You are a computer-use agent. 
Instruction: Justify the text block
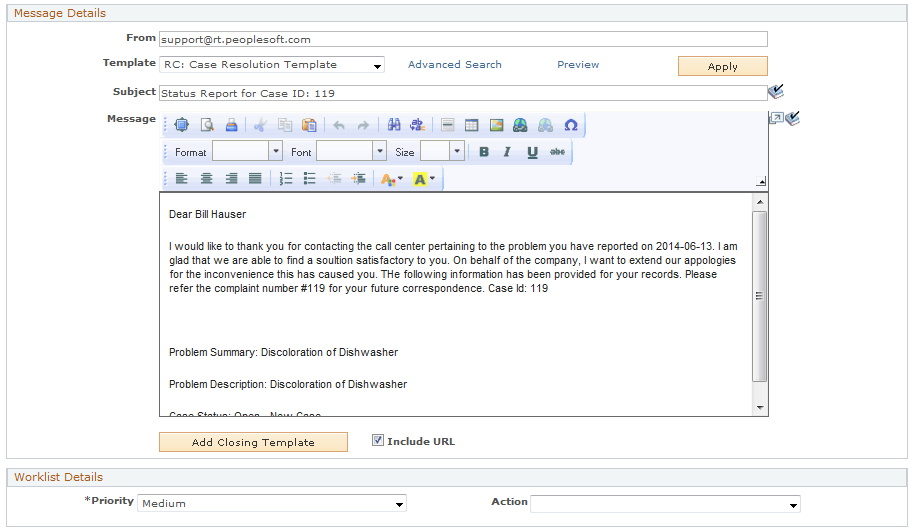tap(255, 179)
